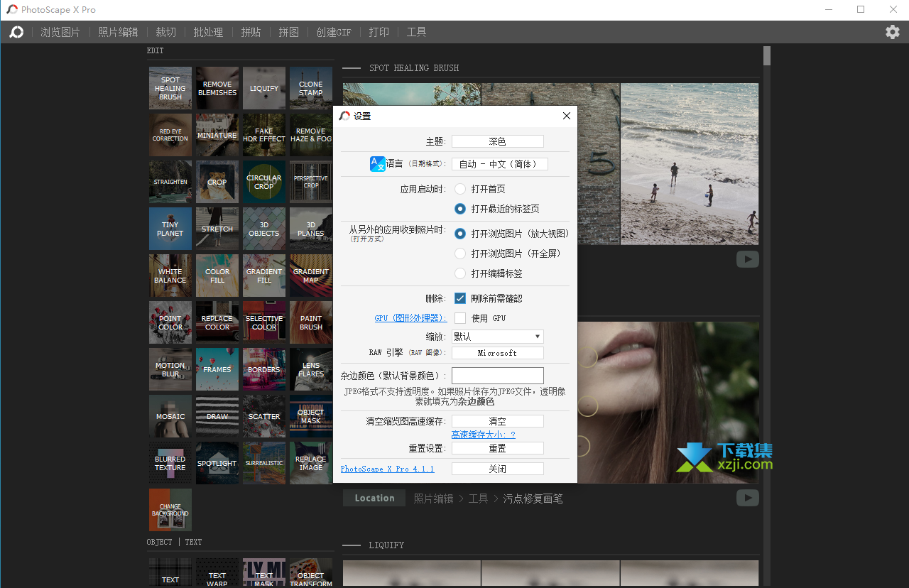Click the Location label button

coord(374,498)
